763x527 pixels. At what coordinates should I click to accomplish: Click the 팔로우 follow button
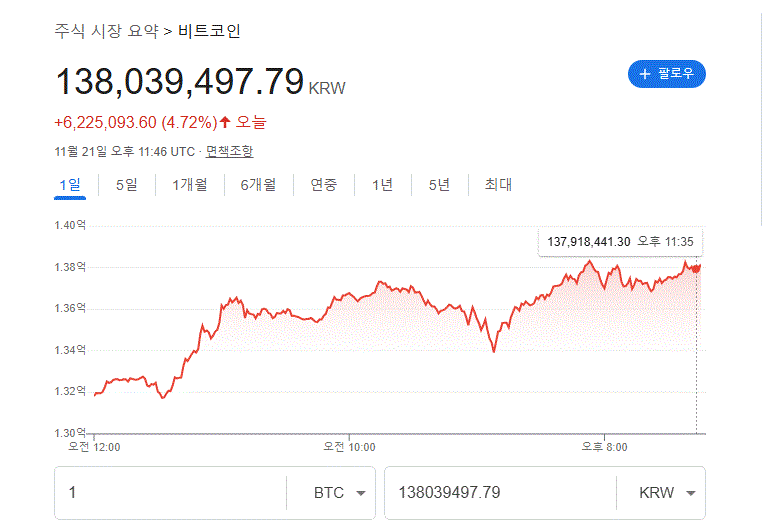pos(667,74)
